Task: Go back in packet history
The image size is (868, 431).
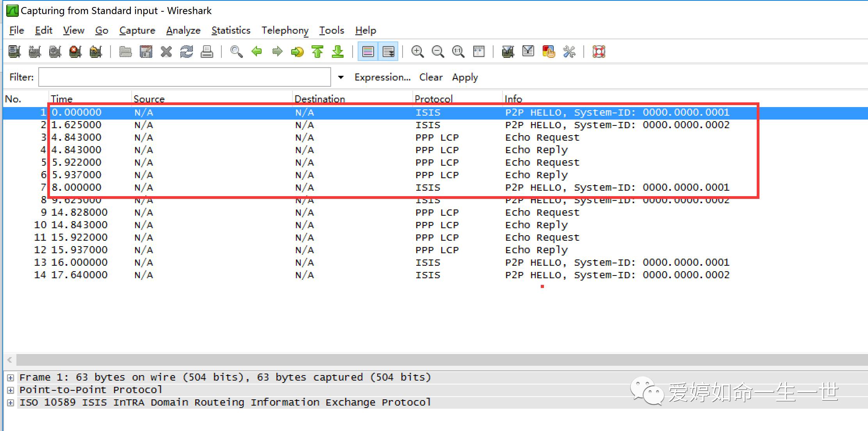Action: pyautogui.click(x=257, y=52)
